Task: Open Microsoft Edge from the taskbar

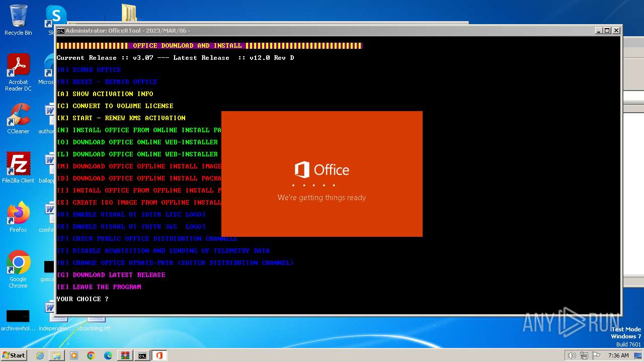Action: click(108, 355)
